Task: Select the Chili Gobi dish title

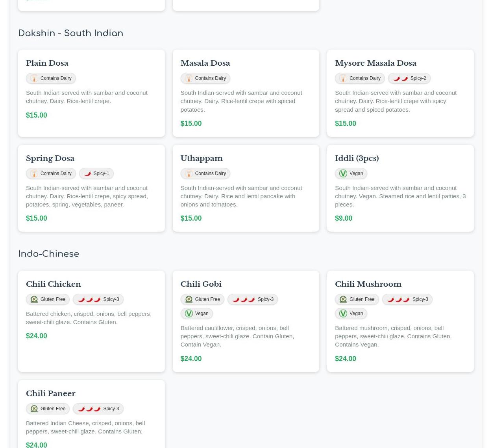Action: (201, 284)
